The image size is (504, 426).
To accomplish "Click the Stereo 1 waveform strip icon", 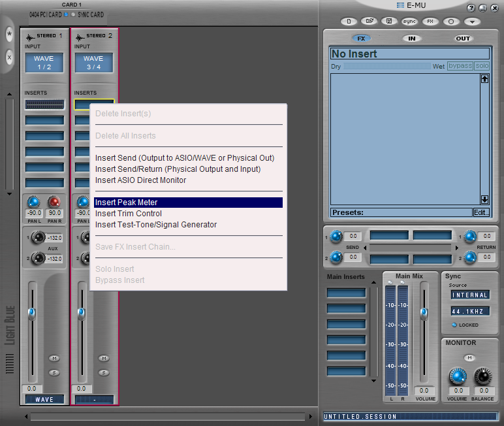I will (x=30, y=38).
